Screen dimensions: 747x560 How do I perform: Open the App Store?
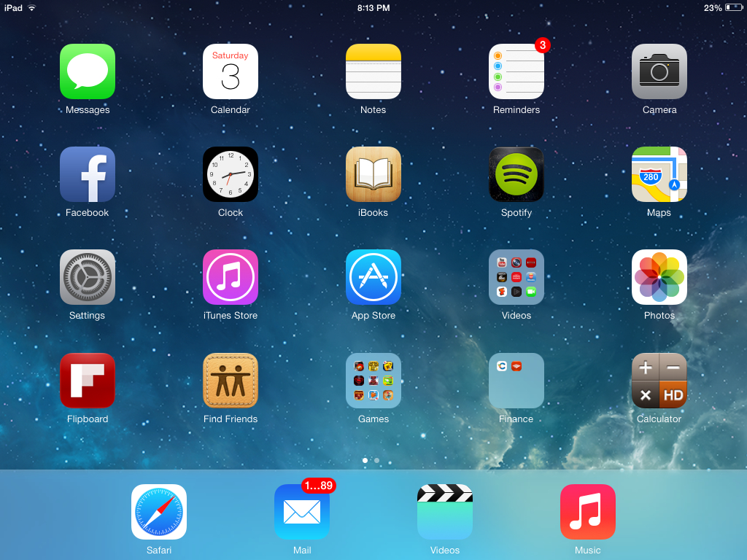pos(373,277)
